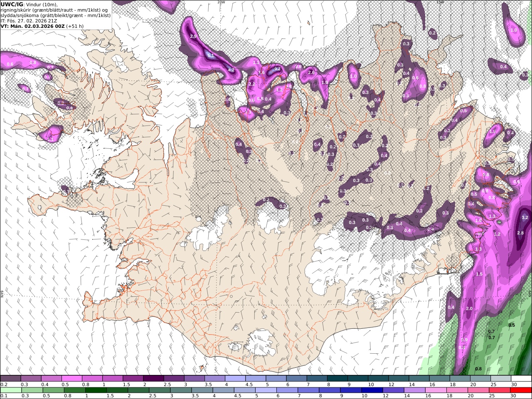Image resolution: width=532 pixels, height=399 pixels.
Task: Click the 'IT: Fös. 27. 02. 2026 21Z' line
Action: point(29,21)
